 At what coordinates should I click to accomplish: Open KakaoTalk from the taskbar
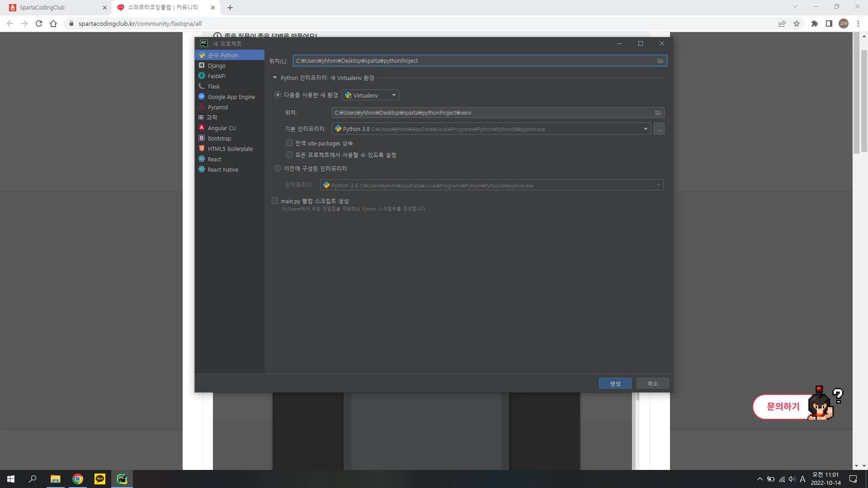point(99,479)
